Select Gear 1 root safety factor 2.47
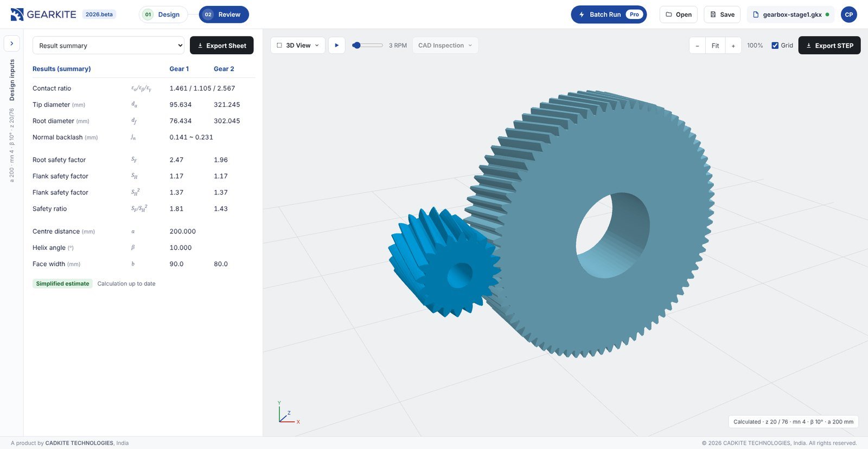This screenshot has height=449, width=868. click(176, 160)
